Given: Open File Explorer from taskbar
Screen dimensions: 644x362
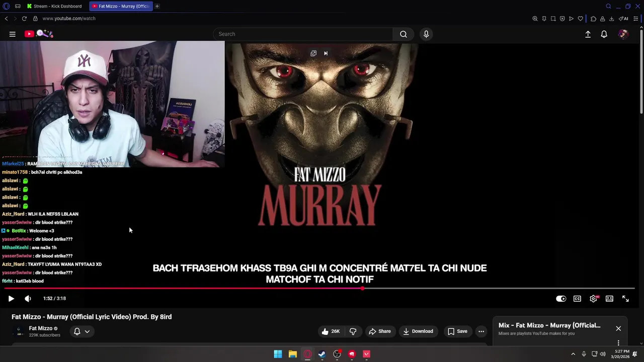Looking at the screenshot, I should pyautogui.click(x=292, y=354).
